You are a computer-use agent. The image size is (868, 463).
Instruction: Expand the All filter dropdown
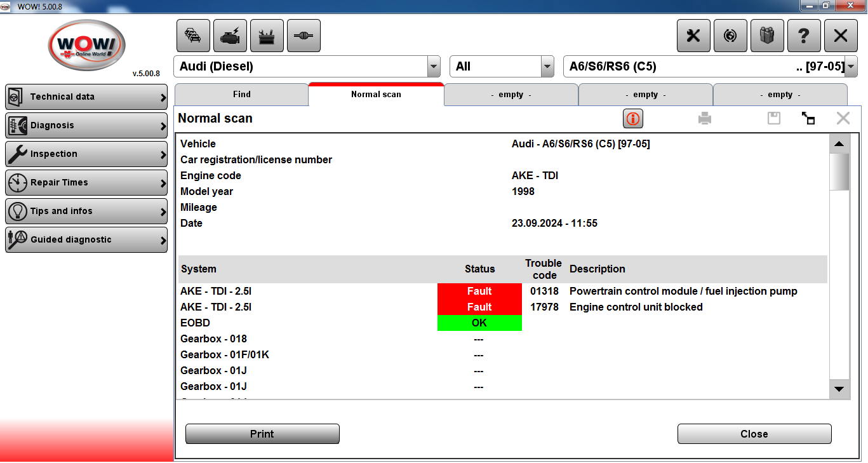click(x=547, y=66)
